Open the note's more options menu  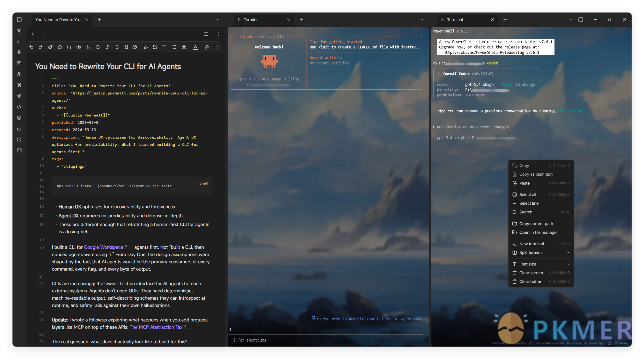pos(218,34)
